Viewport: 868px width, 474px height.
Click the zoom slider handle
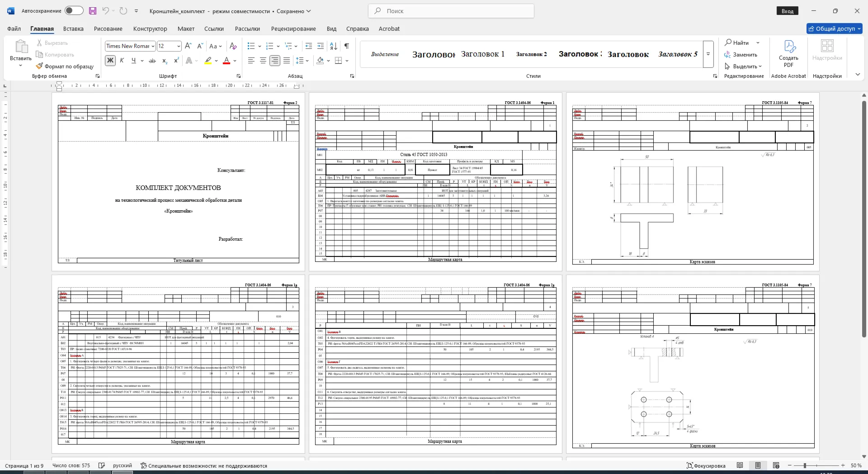pos(805,465)
